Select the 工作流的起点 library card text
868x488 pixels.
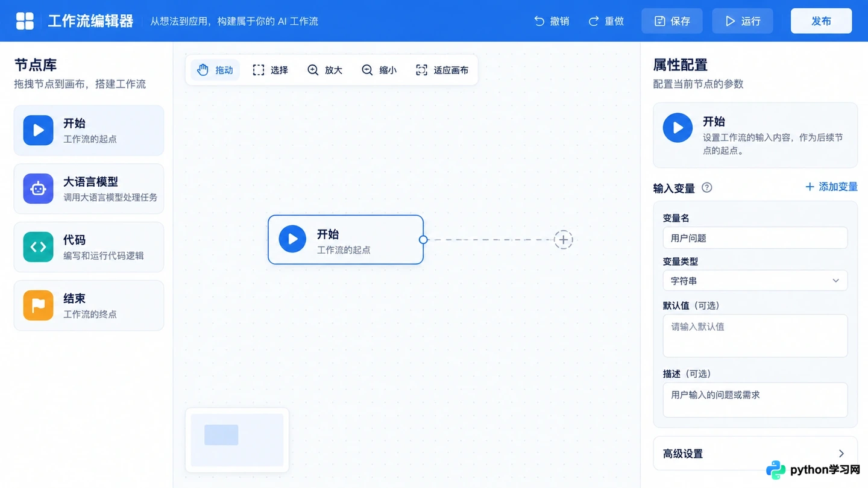[x=90, y=139]
